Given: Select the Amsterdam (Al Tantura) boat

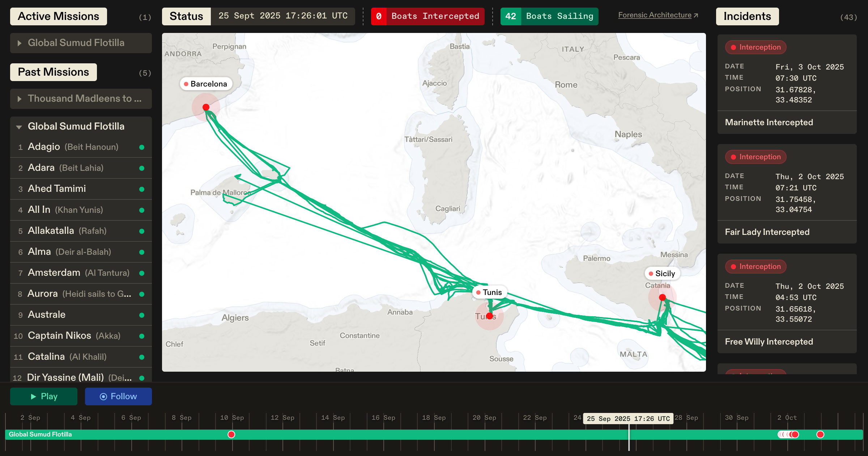Looking at the screenshot, I should (81, 273).
